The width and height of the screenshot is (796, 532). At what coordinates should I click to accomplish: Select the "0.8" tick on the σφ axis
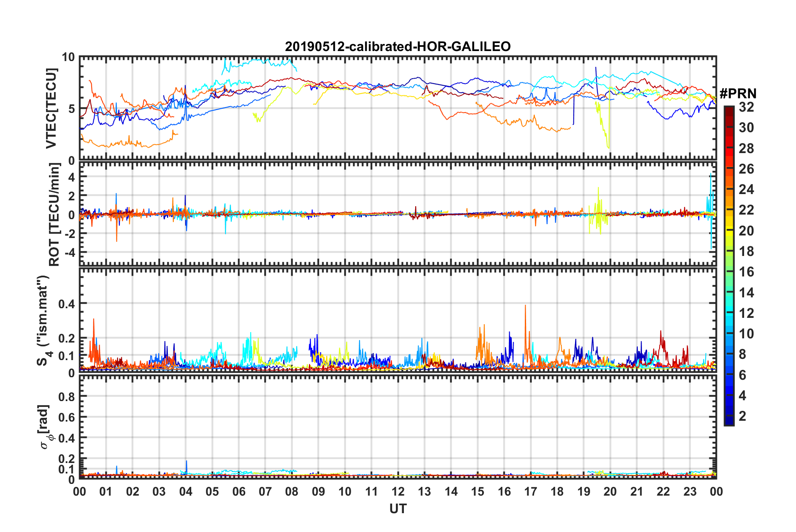(x=67, y=396)
